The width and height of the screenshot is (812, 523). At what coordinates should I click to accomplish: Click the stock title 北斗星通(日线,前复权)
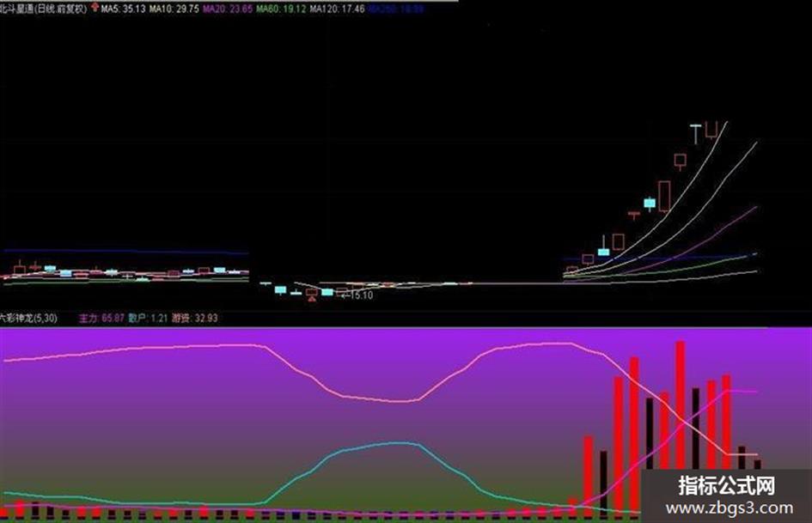44,9
